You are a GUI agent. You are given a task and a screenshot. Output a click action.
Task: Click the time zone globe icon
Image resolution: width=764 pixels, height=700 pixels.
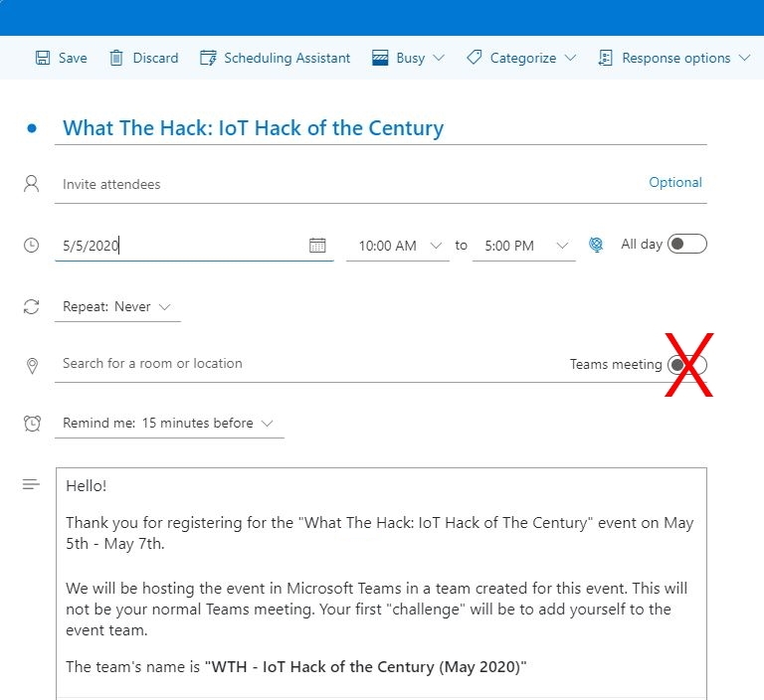tap(596, 245)
